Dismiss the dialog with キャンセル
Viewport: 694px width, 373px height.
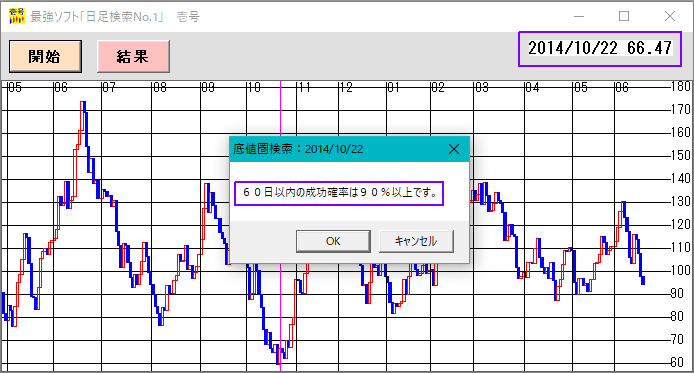point(416,241)
